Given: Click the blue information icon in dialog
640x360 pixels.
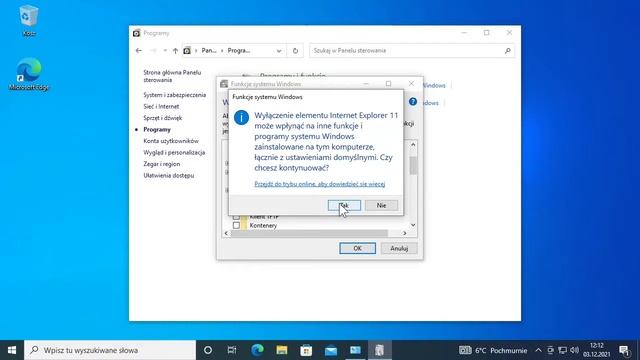Looking at the screenshot, I should [241, 118].
